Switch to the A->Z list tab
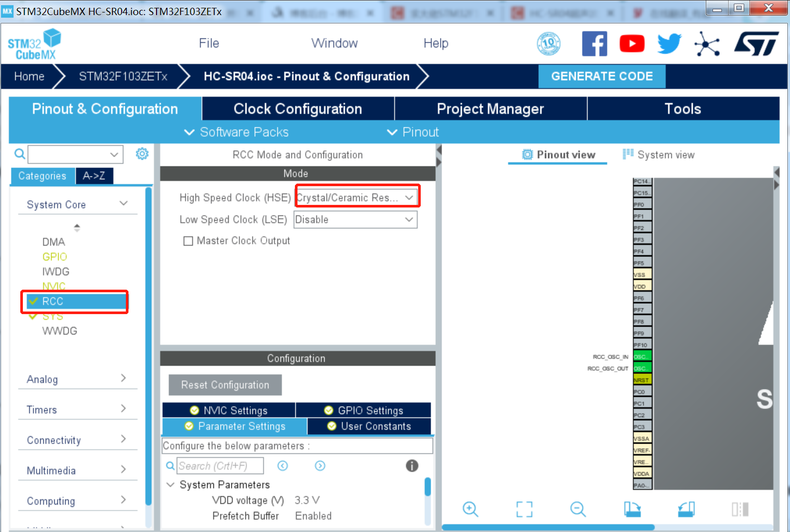Image resolution: width=790 pixels, height=532 pixels. pos(94,176)
